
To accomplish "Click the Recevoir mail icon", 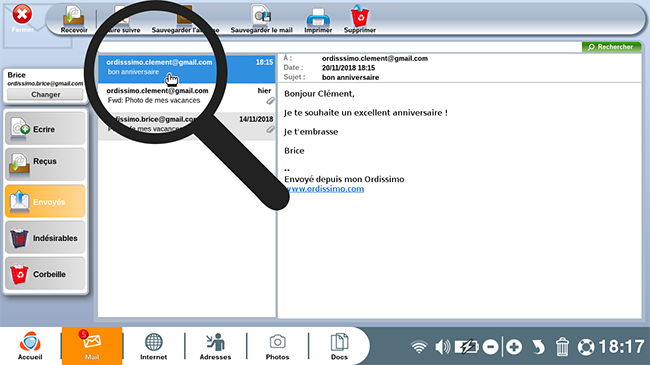I will [x=74, y=19].
